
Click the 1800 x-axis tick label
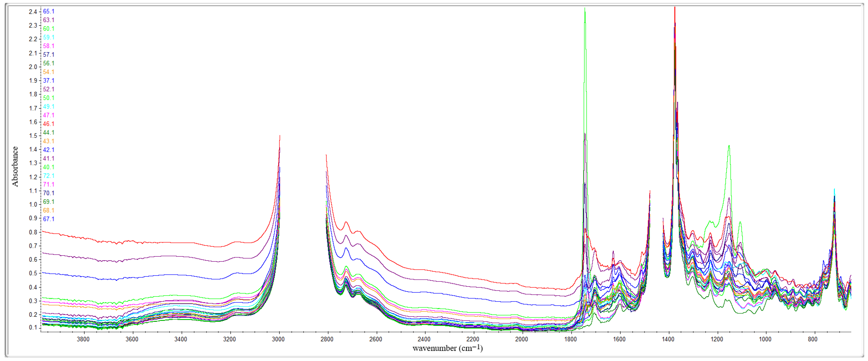coord(571,340)
